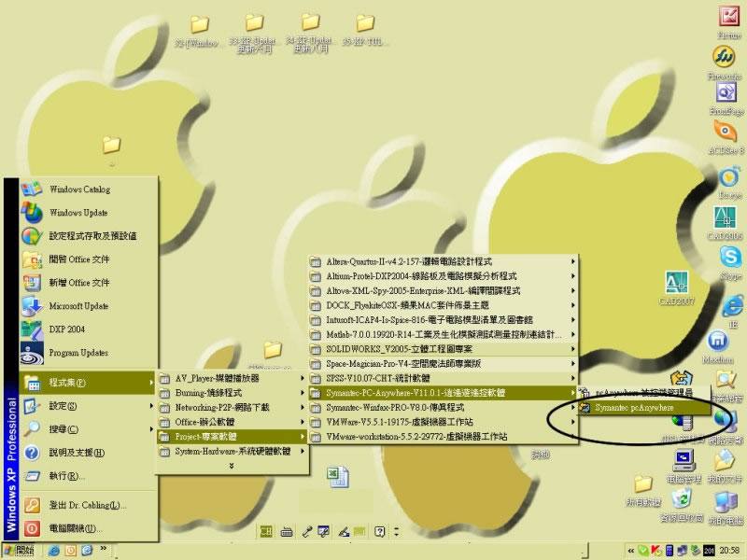Open the Space-Magician-Pro-V4 menu entry
This screenshot has width=747, height=560.
click(443, 364)
